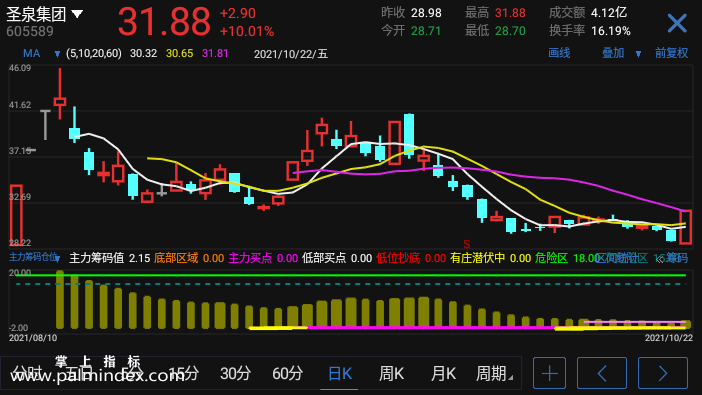Click the red S sell marker
This screenshot has height=395, width=702.
click(x=467, y=244)
